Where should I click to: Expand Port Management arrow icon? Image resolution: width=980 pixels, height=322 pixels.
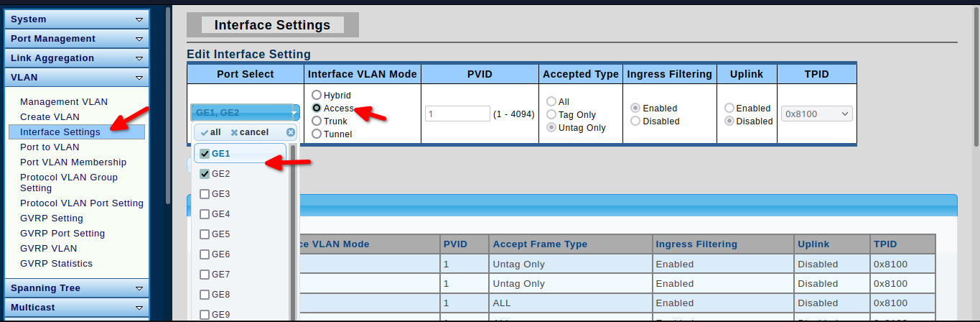(139, 39)
